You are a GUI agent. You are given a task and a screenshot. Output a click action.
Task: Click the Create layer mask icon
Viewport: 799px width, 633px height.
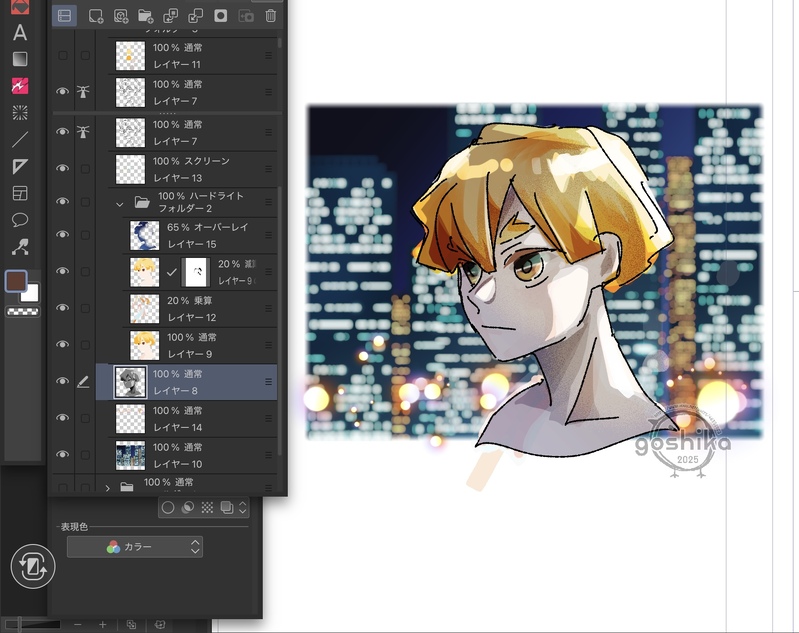[x=221, y=16]
